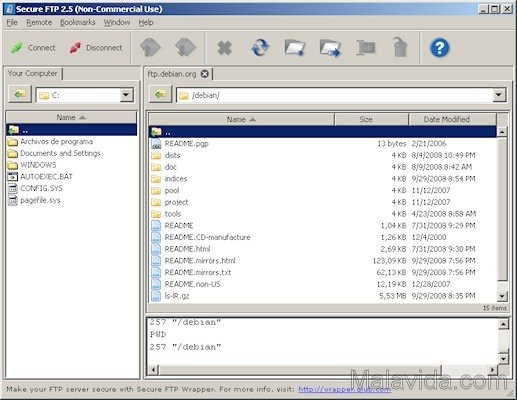Viewport: 517px width, 400px height.
Task: Click the remote list vertical scrollbar thumb
Action: click(x=502, y=209)
